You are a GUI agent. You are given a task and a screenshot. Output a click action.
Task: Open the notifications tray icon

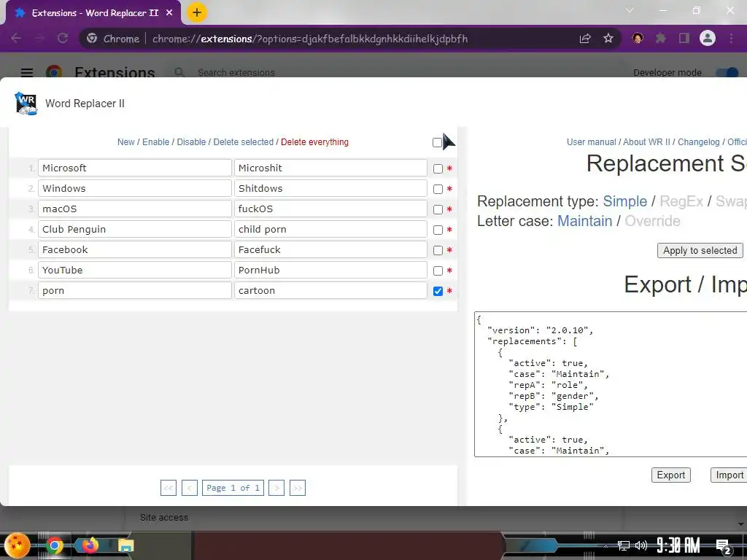point(723,546)
